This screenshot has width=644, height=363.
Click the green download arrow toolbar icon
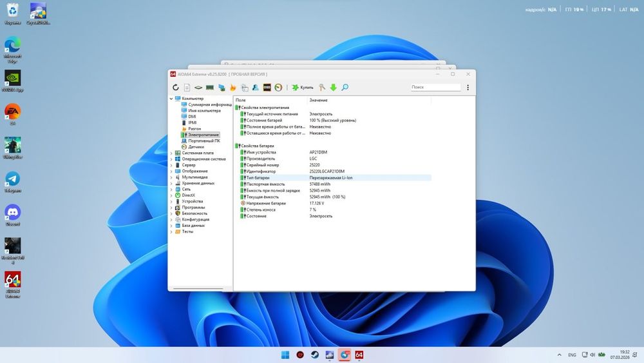click(334, 87)
